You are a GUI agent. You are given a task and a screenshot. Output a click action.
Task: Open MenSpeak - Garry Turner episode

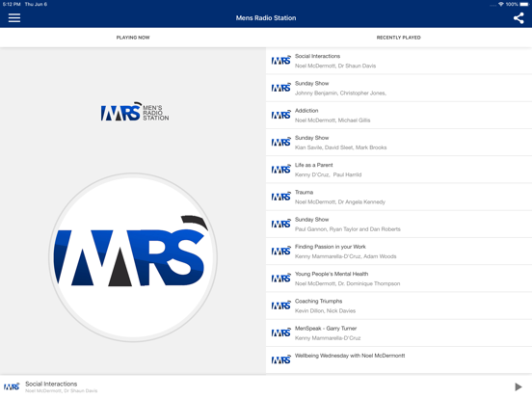point(399,333)
